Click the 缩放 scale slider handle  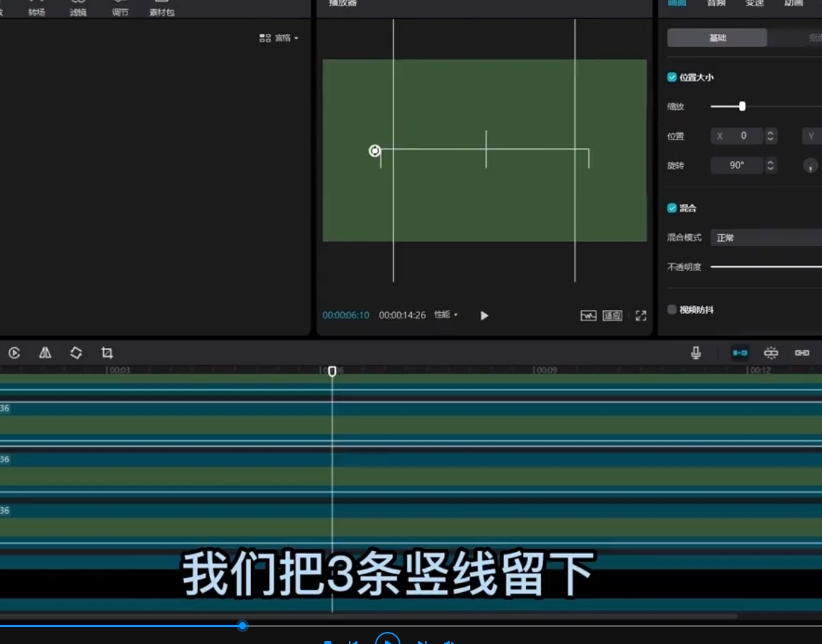(742, 106)
